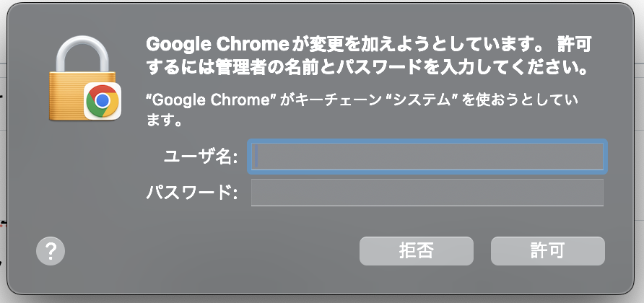Click the Google Chrome logo badge
The height and width of the screenshot is (303, 644).
pyautogui.click(x=103, y=100)
